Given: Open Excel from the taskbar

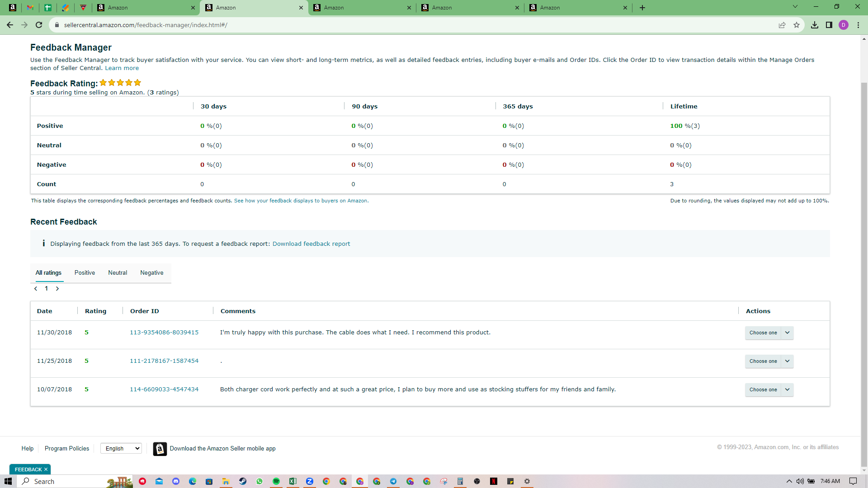Looking at the screenshot, I should coord(293,481).
